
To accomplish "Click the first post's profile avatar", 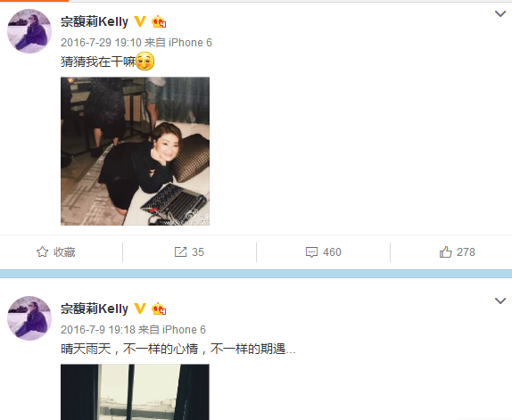I will pos(29,31).
